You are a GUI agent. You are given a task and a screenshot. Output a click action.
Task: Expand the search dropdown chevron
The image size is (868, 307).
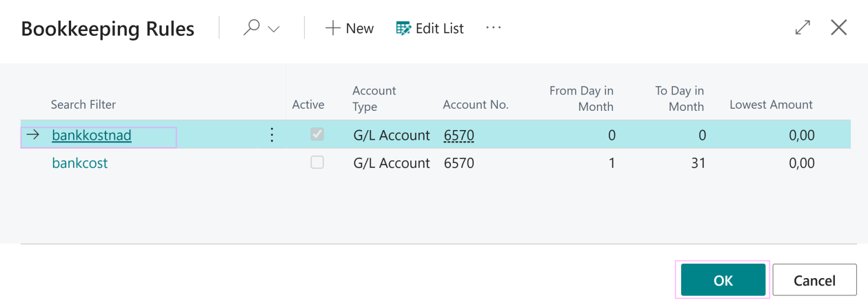tap(274, 29)
